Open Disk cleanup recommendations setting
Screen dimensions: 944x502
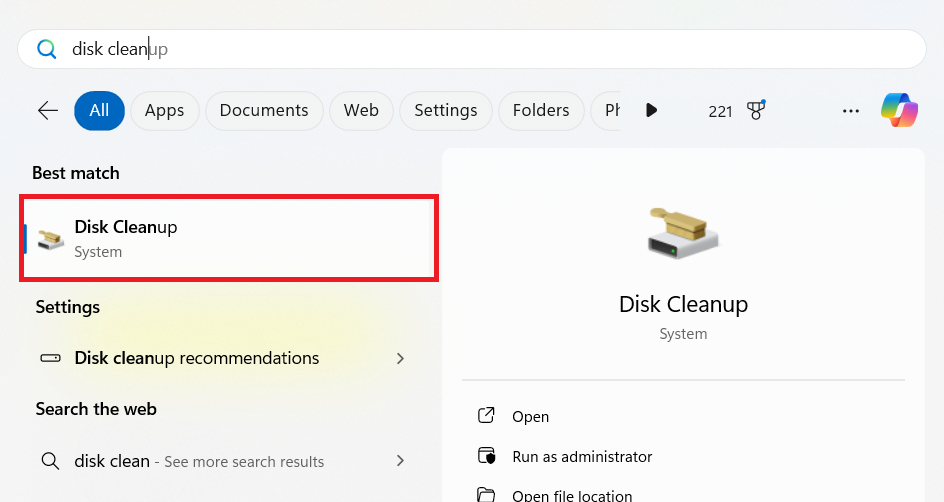[x=223, y=358]
